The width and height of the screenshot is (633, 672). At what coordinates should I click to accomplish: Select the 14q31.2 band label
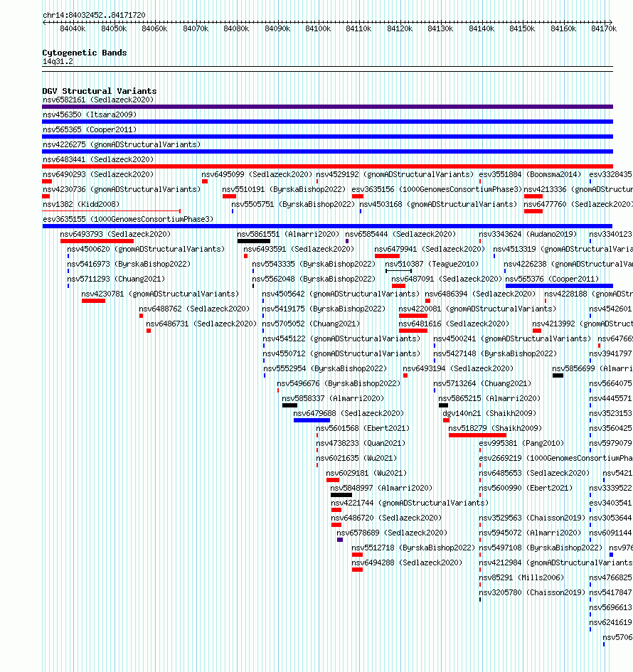point(58,62)
